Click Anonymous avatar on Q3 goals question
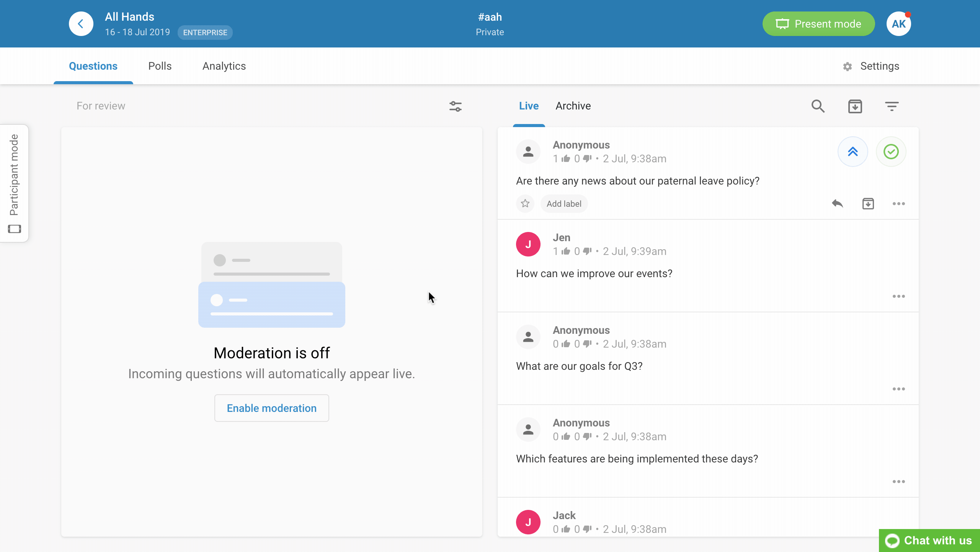 (x=528, y=337)
